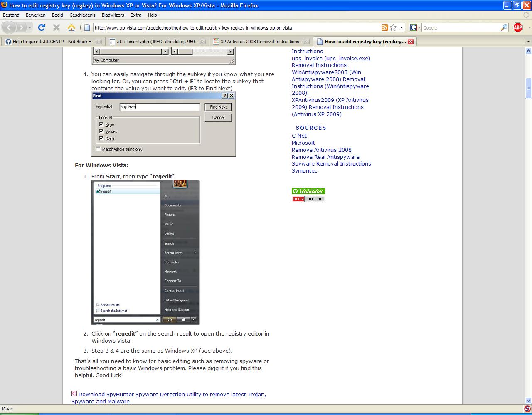Switch to attachment.php JPEG tab
The width and height of the screenshot is (532, 415).
(x=157, y=42)
